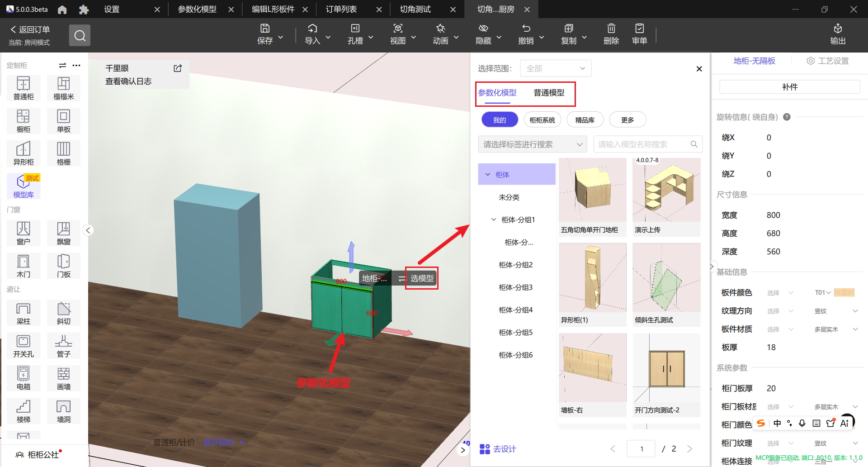Screen dimensions: 868x467
Task: Select the 飘窗 bay window tool
Action: tap(64, 233)
